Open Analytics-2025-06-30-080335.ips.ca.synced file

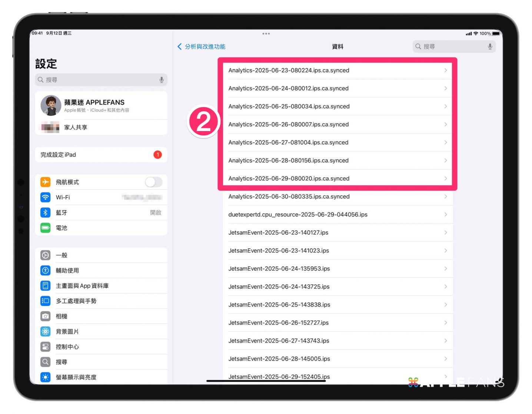(289, 196)
